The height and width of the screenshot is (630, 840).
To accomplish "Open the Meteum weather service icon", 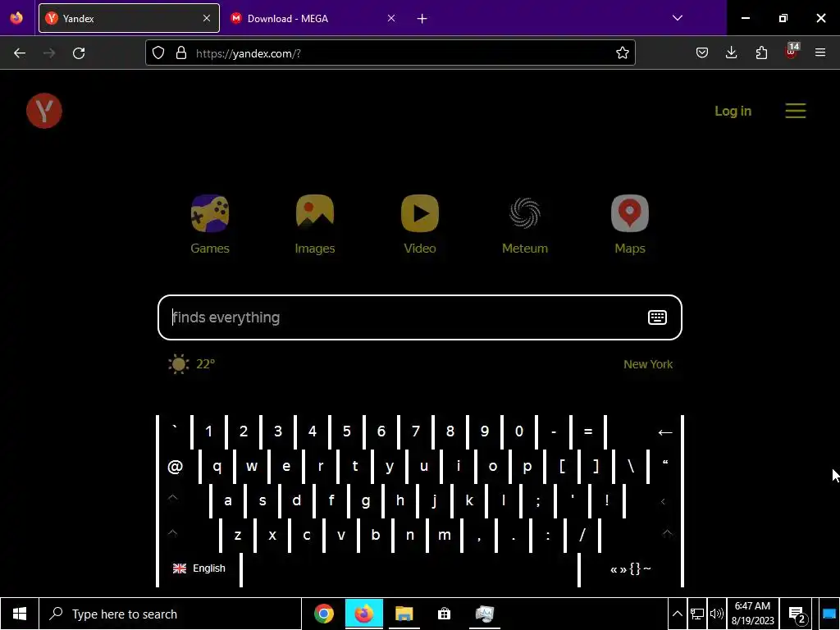I will click(x=525, y=213).
